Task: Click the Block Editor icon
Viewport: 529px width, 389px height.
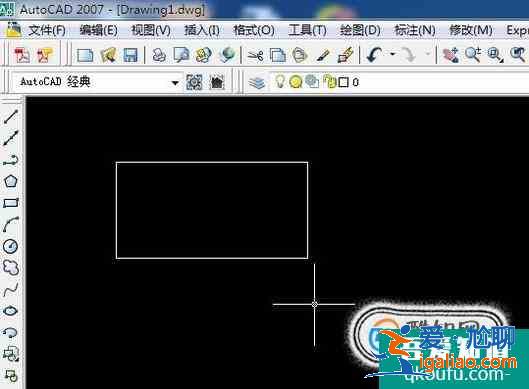Action: [x=346, y=55]
